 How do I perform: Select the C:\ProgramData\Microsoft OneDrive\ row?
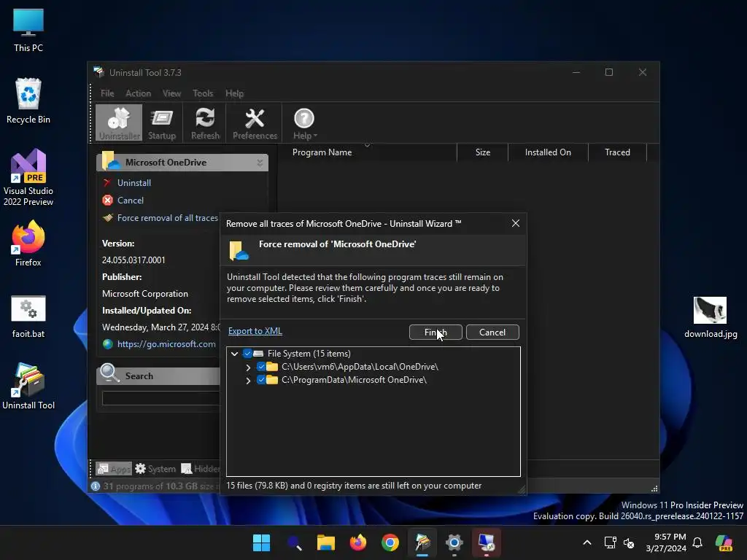(x=354, y=380)
